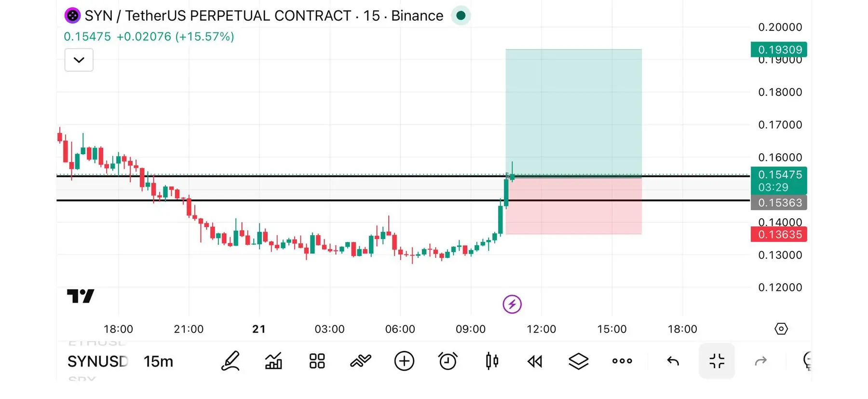Image resolution: width=868 pixels, height=399 pixels.
Task: Start bar replay rewind icon
Action: (x=535, y=361)
